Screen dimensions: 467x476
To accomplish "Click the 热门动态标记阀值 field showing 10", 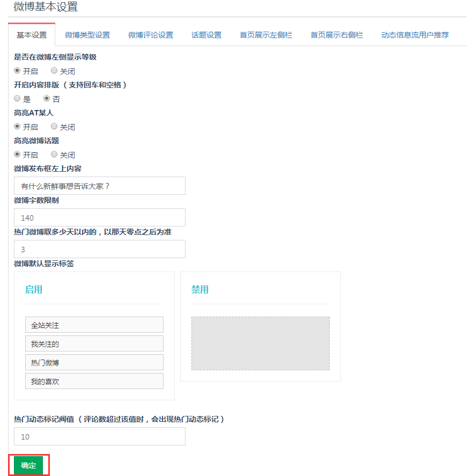I will pos(100,436).
